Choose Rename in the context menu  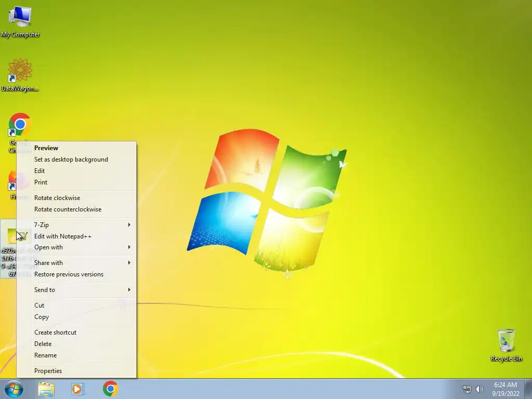[76, 355]
